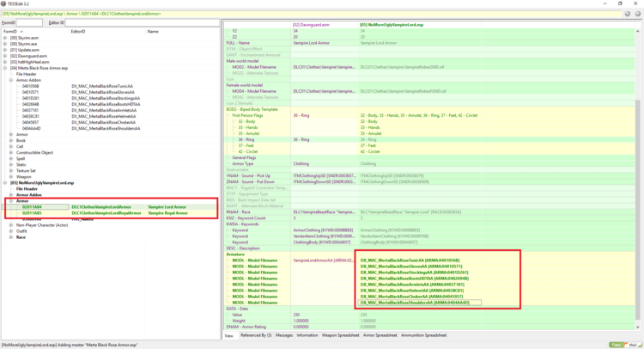Sort tree by FormID column header
Screen dimensions: 644x349
[x=35, y=31]
